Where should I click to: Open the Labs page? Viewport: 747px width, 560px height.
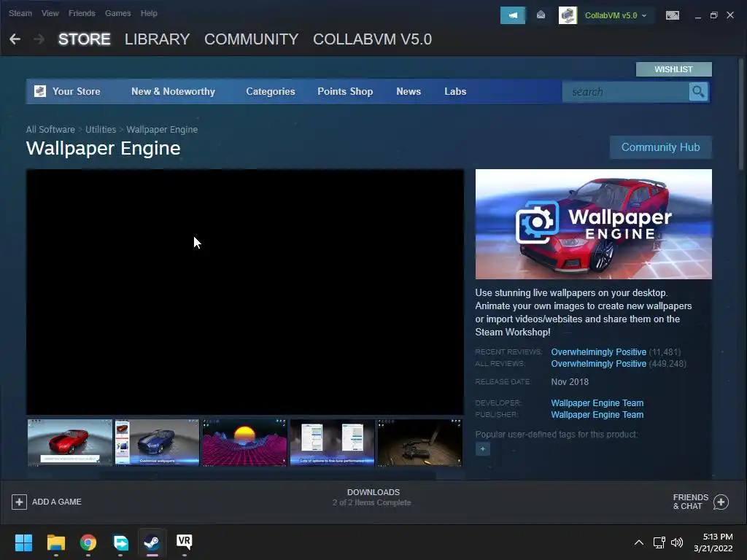tap(455, 91)
